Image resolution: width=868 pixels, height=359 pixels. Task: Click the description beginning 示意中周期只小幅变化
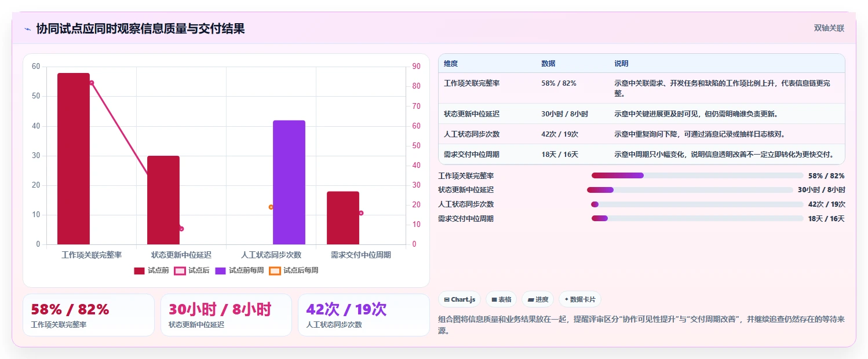(x=724, y=155)
